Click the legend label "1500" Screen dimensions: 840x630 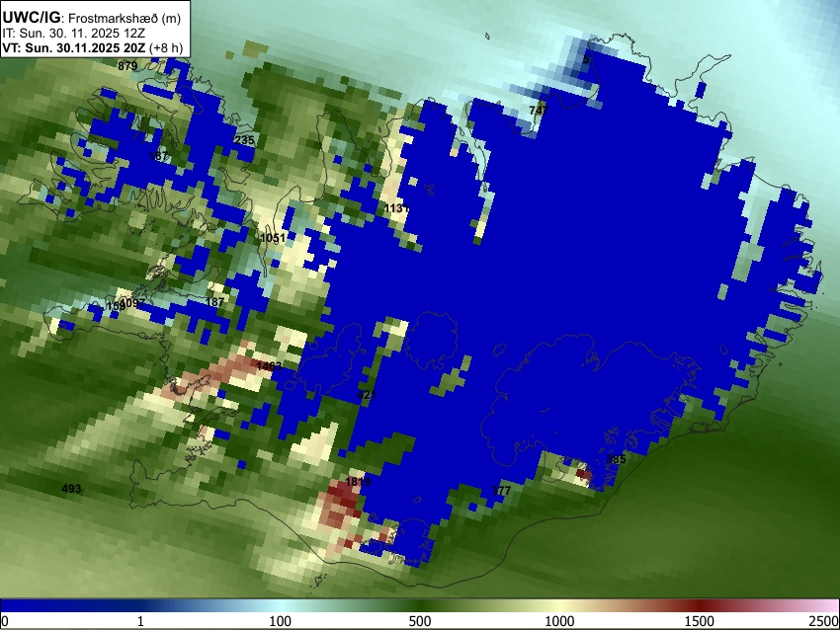pyautogui.click(x=699, y=621)
